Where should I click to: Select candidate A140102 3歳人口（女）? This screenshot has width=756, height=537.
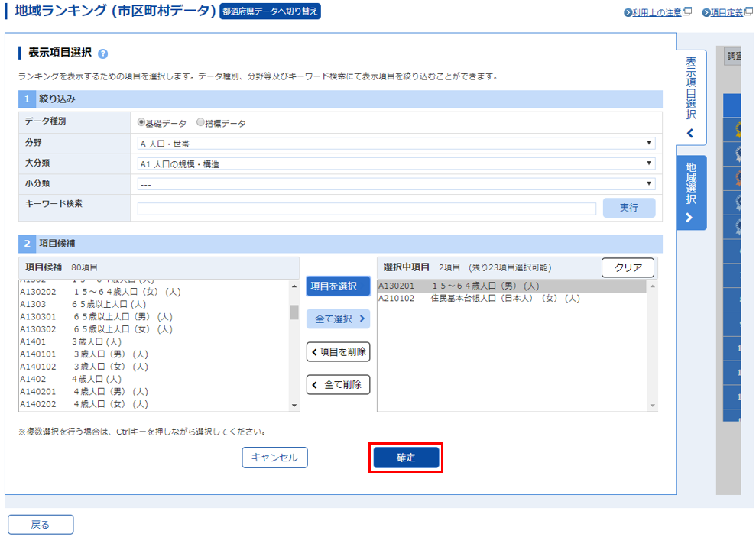154,367
